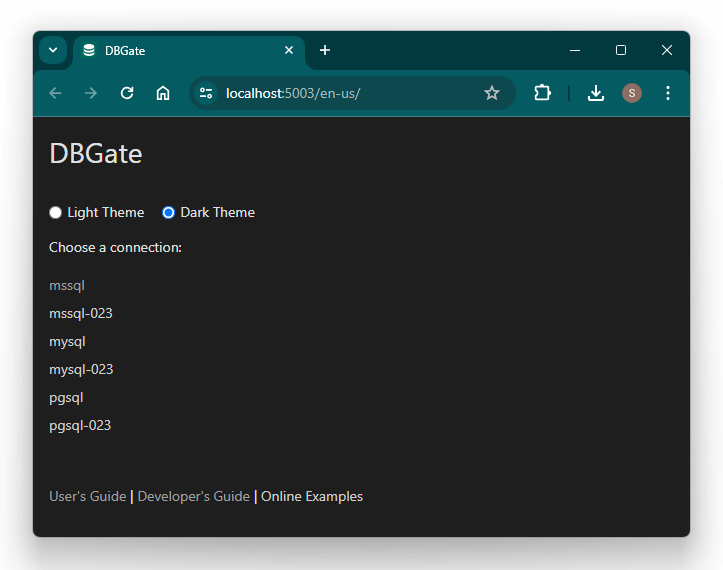Open the pgsql-023 connection
Image resolution: width=723 pixels, height=570 pixels.
pos(80,425)
